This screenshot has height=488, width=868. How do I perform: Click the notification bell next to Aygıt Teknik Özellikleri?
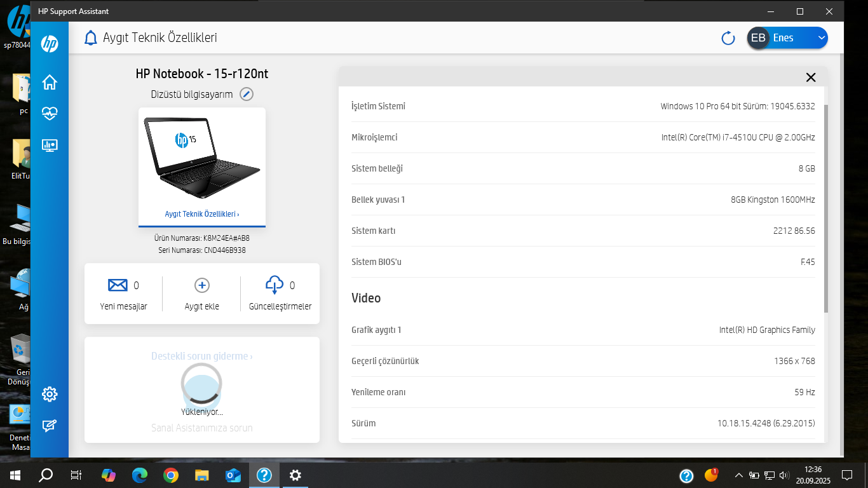(x=90, y=37)
